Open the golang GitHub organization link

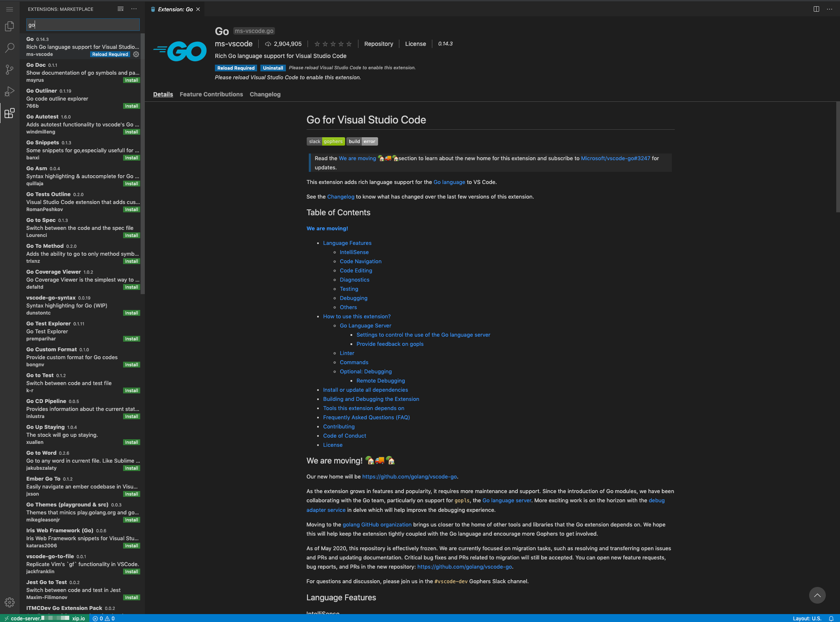[x=377, y=524]
